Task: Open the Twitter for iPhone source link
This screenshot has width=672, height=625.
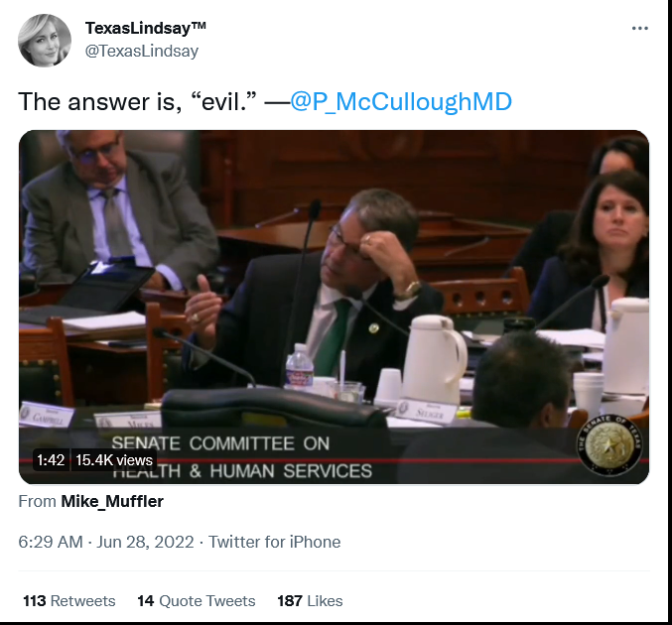Action: click(274, 542)
